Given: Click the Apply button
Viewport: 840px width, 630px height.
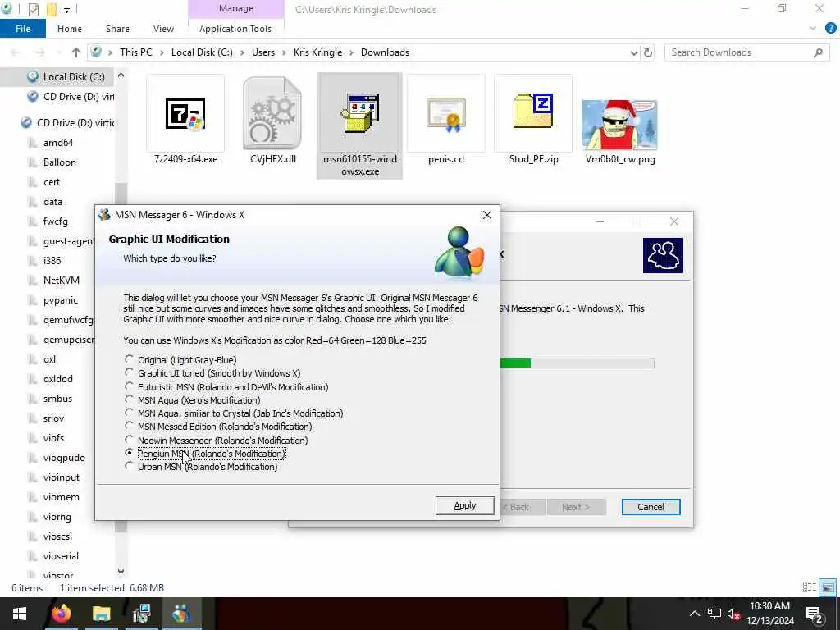Looking at the screenshot, I should [x=464, y=505].
